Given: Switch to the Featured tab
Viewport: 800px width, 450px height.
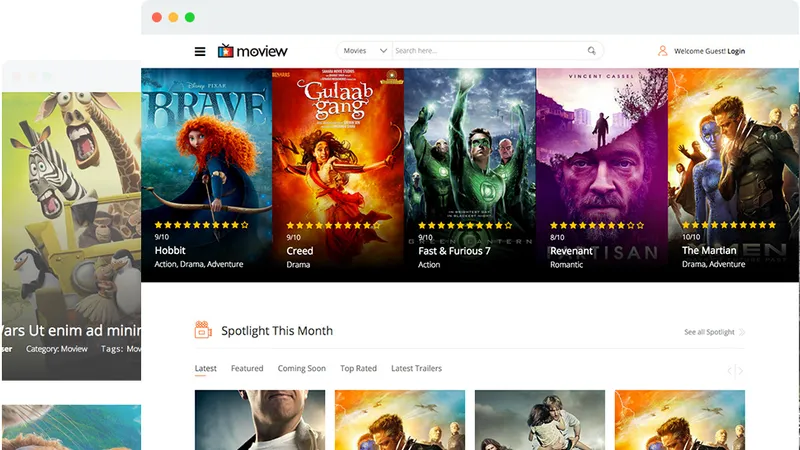Looking at the screenshot, I should (247, 368).
